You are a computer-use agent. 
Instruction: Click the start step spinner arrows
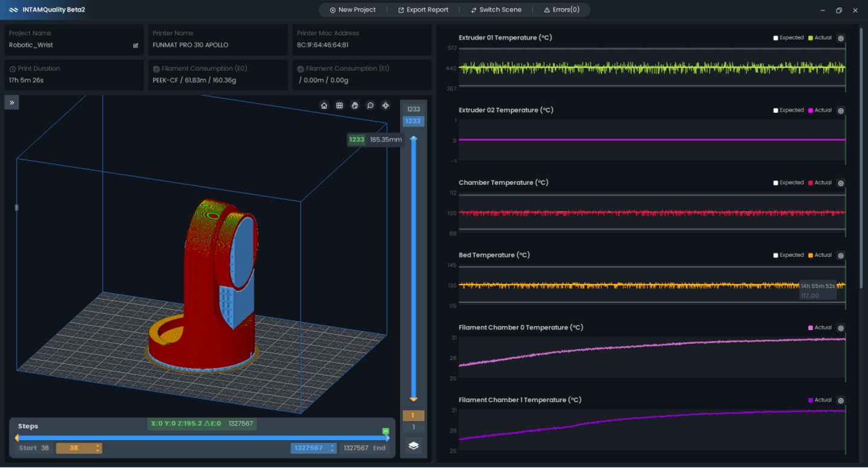pyautogui.click(x=98, y=448)
